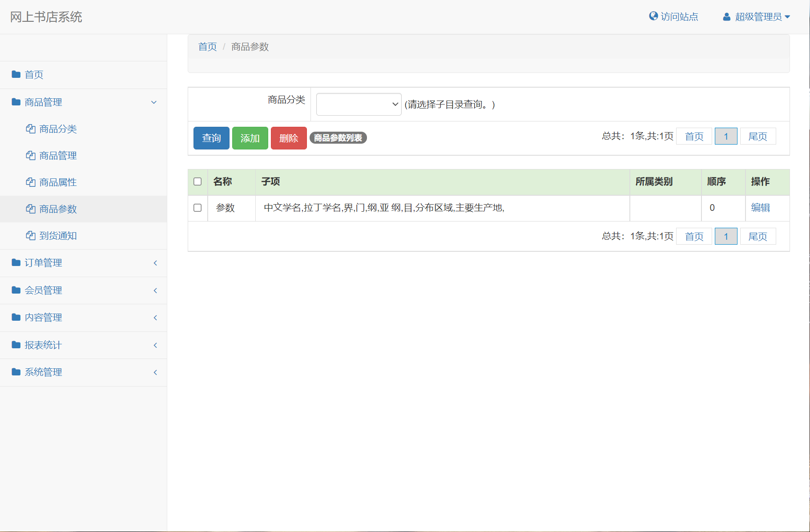
Task: Click the 首页 breadcrumb link
Action: click(x=207, y=47)
